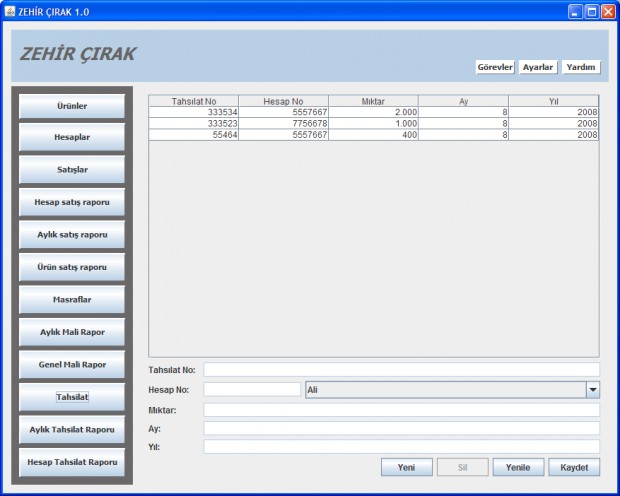Click the Yeni button

[406, 467]
